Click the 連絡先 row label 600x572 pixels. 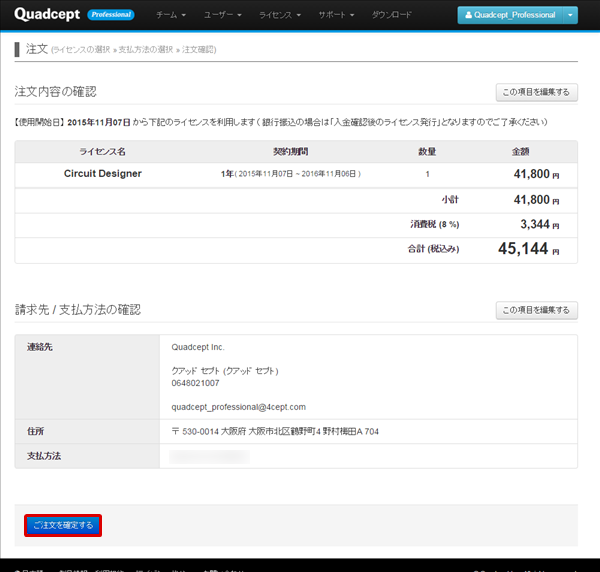tap(39, 347)
